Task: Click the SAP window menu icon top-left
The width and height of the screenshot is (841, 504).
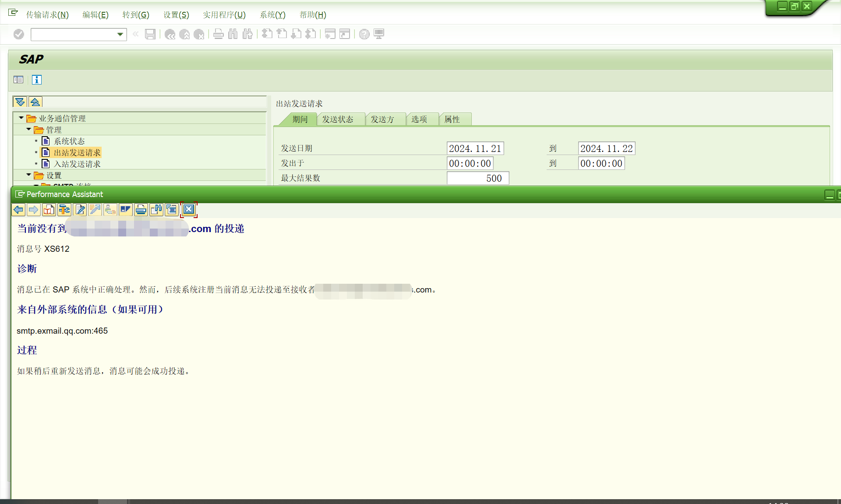Action: 13,12
